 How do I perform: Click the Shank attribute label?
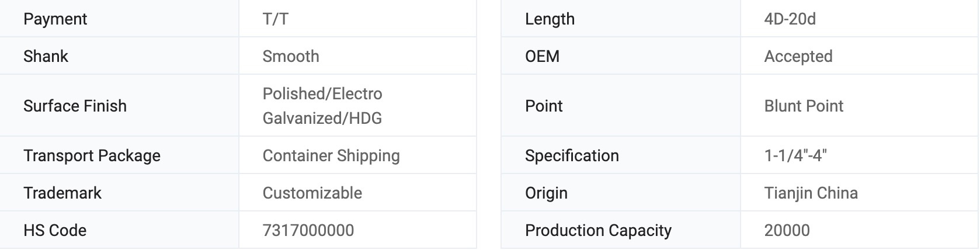click(x=46, y=57)
